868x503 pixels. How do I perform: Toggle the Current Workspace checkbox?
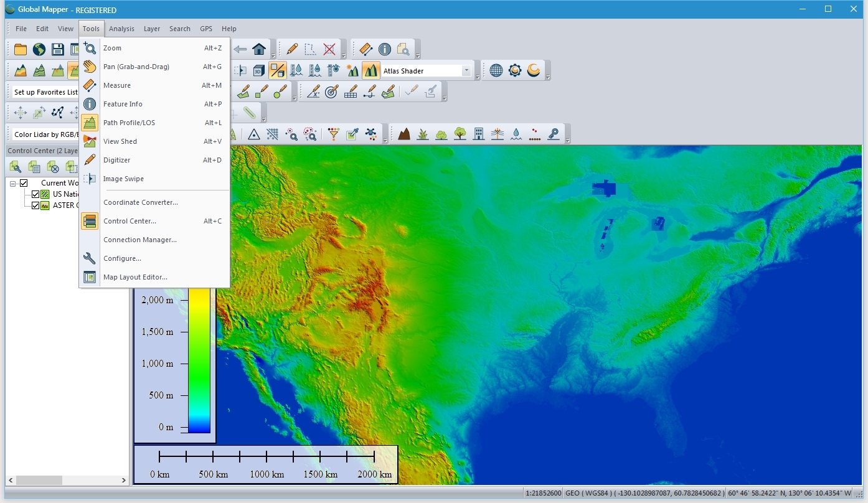(24, 183)
